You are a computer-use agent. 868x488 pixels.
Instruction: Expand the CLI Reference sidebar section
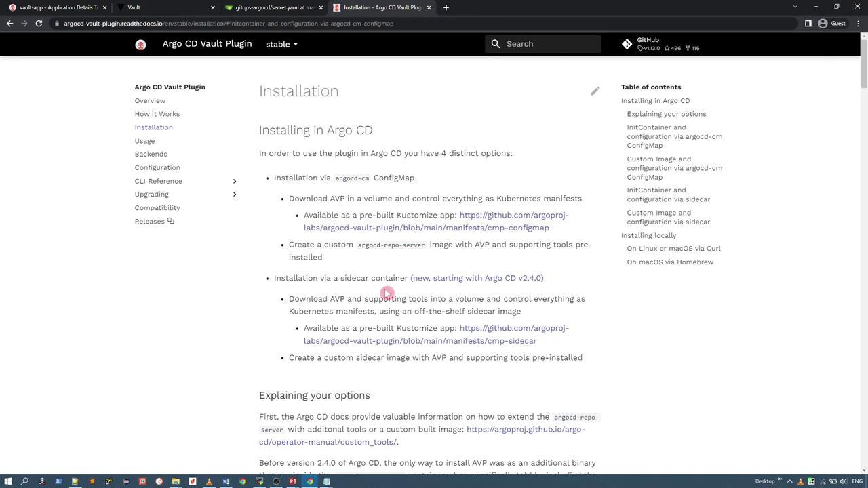tap(235, 181)
